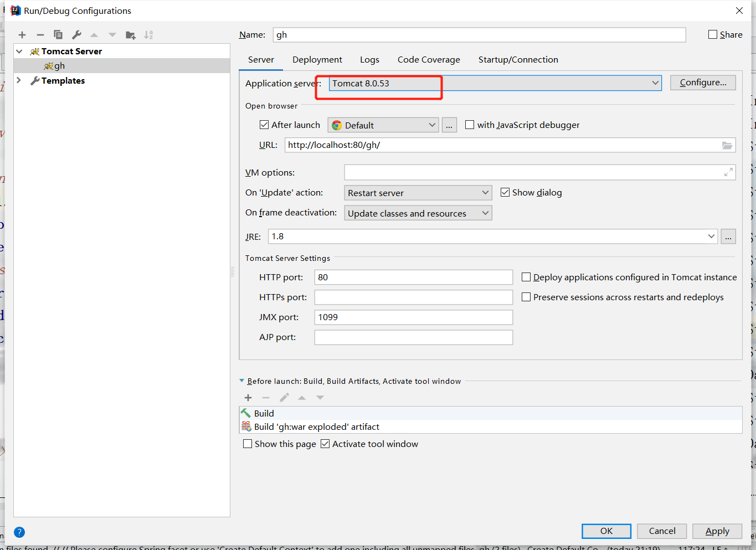This screenshot has width=756, height=550.
Task: Select the Build 'gh:war exploded' artifact row
Action: click(x=491, y=427)
